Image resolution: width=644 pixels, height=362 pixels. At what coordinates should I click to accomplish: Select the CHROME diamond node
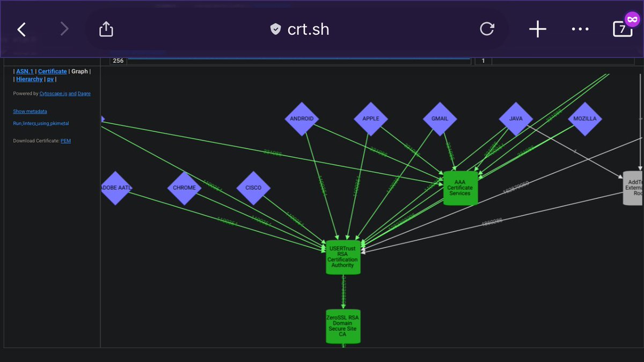[184, 188]
